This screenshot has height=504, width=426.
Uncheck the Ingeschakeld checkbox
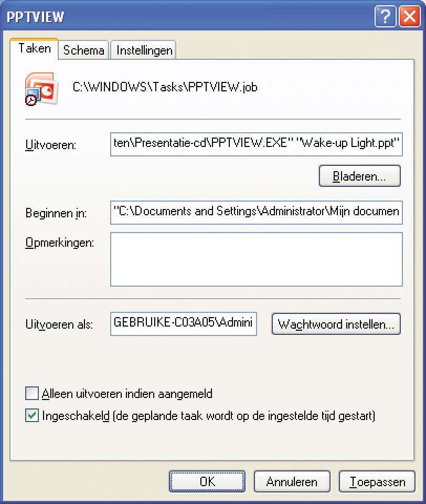pos(33,416)
